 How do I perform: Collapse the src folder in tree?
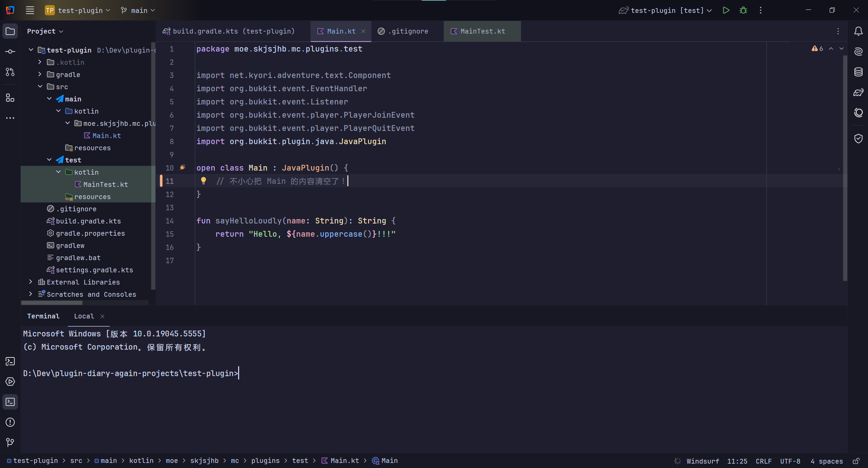coord(40,86)
